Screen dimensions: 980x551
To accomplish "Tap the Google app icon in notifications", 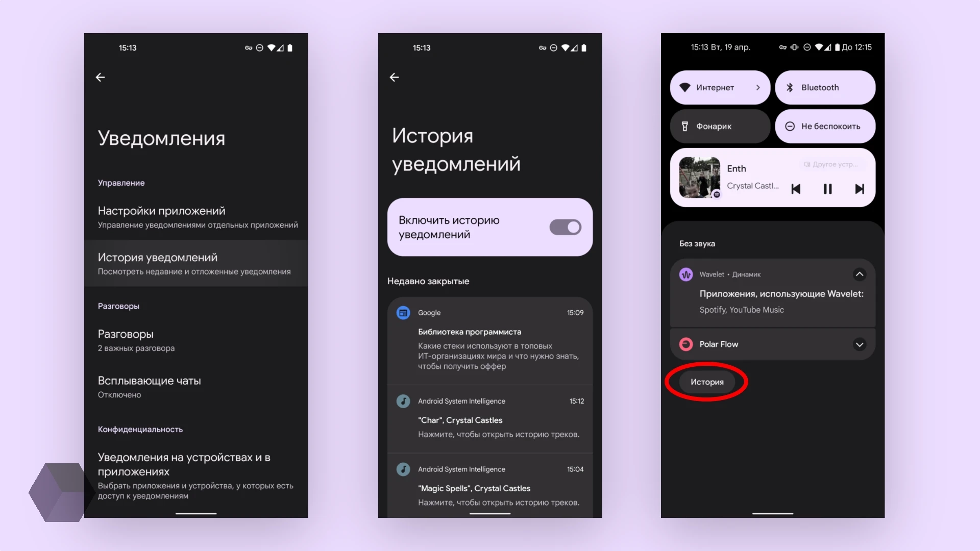I will pyautogui.click(x=403, y=312).
